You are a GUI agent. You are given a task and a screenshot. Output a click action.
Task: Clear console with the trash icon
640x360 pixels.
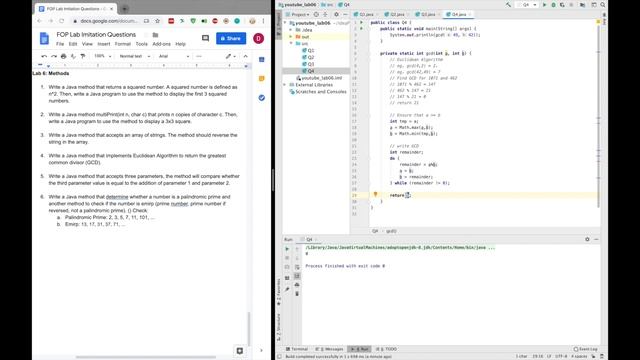point(297,293)
